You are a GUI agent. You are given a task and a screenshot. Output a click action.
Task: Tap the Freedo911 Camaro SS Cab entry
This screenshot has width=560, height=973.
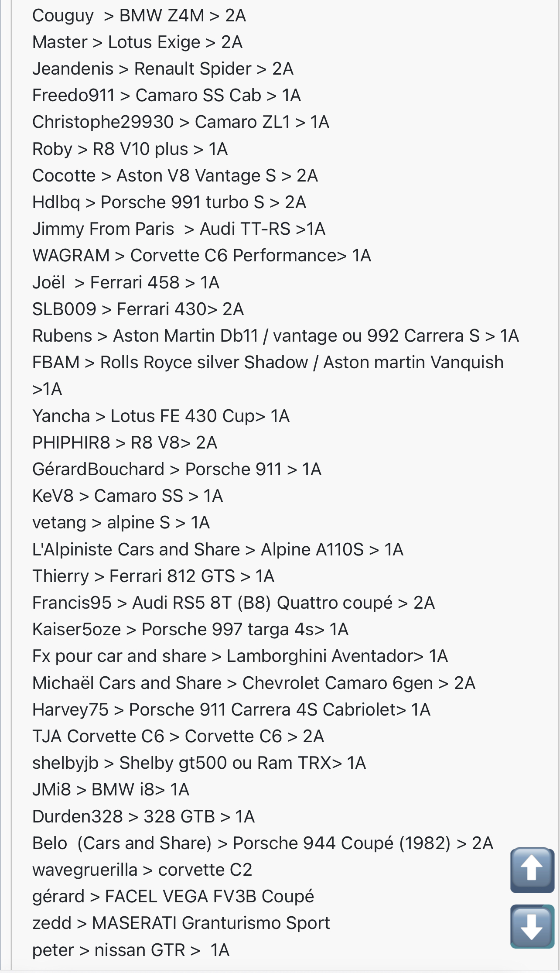pyautogui.click(x=167, y=96)
